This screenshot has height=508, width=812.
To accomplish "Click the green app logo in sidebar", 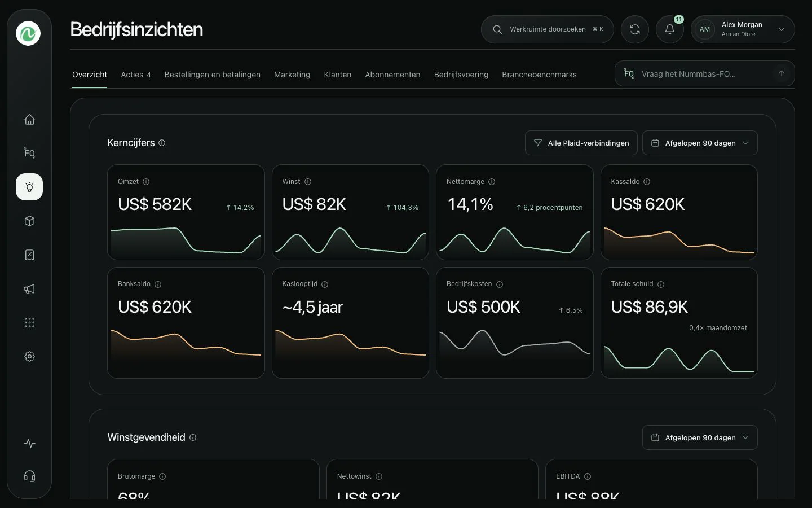I will [x=28, y=33].
